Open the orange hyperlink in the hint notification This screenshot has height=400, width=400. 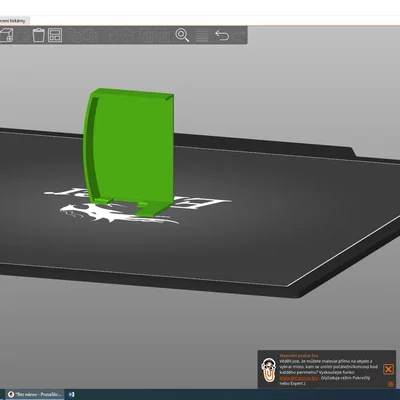[299, 378]
